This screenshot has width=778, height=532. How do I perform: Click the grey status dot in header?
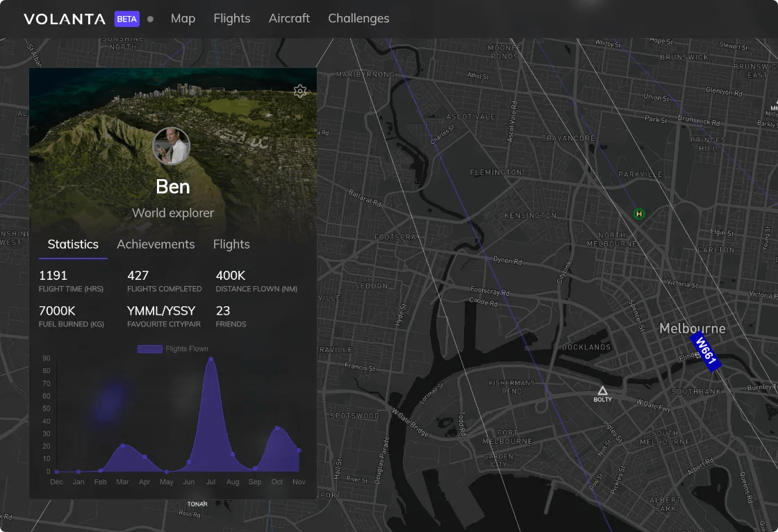151,19
